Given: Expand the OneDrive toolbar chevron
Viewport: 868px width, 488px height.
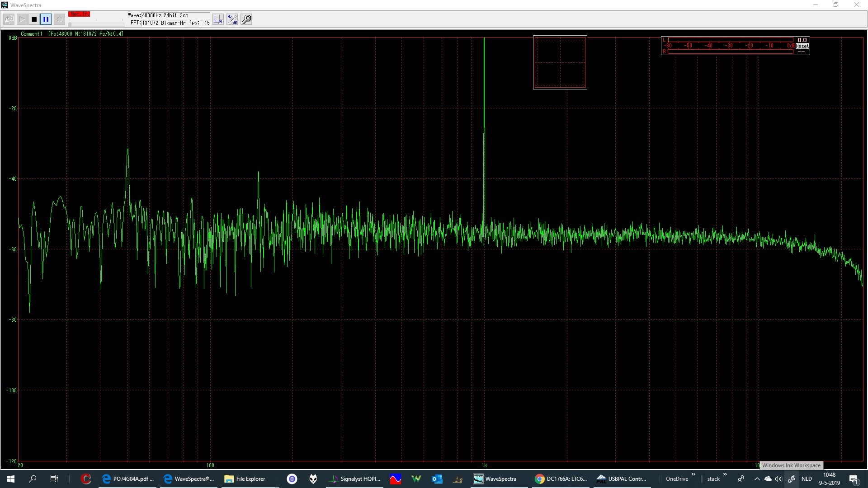Looking at the screenshot, I should 693,474.
